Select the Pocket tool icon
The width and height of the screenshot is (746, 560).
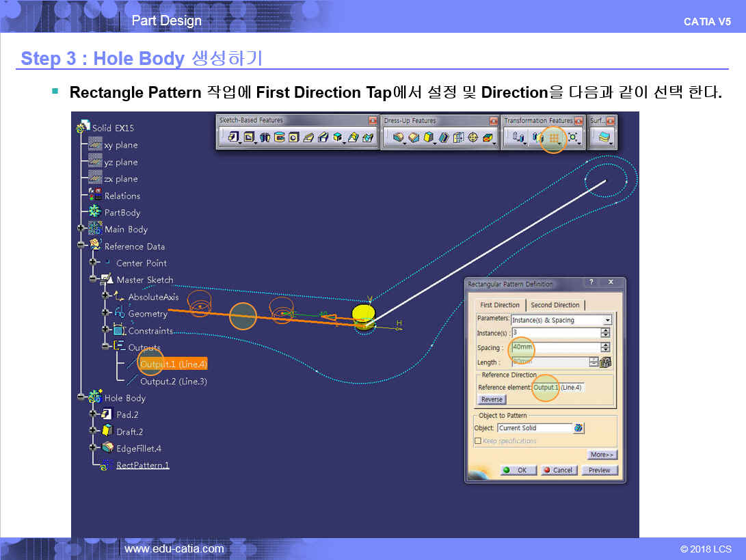pos(249,137)
